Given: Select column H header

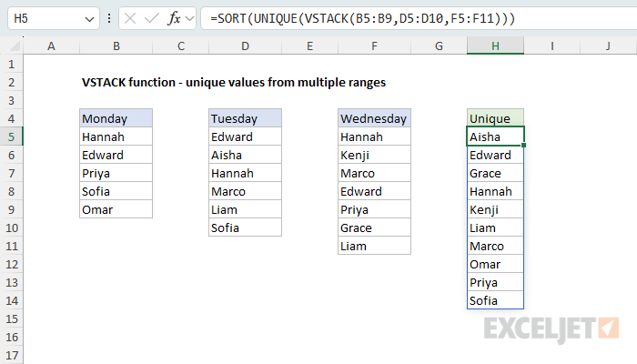Looking at the screenshot, I should [x=495, y=45].
